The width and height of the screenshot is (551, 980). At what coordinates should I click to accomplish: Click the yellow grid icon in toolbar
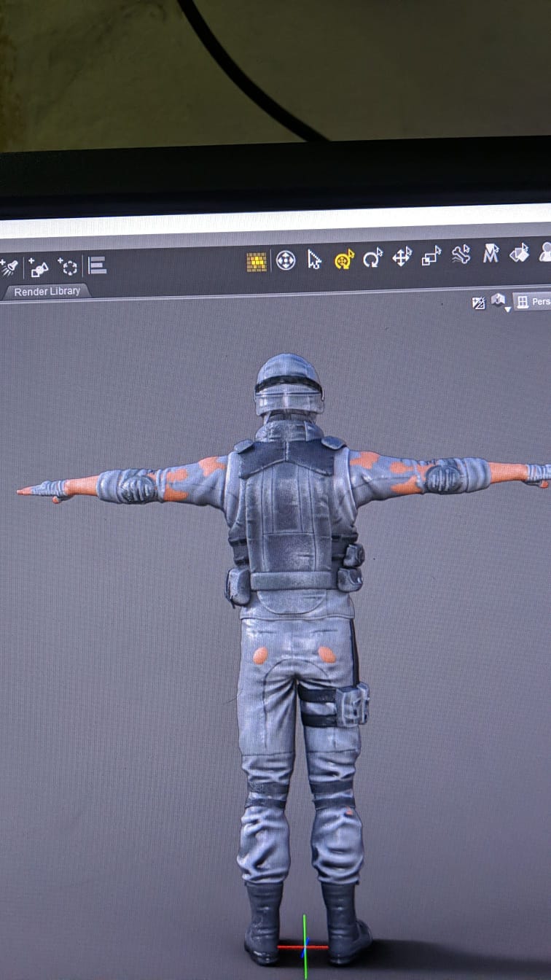[256, 261]
